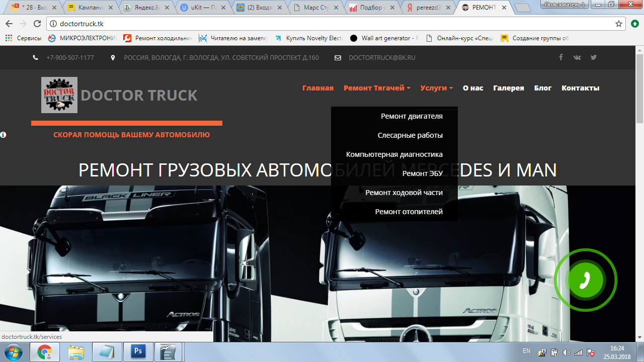The width and height of the screenshot is (644, 362).
Task: Open the О нас page
Action: point(473,88)
